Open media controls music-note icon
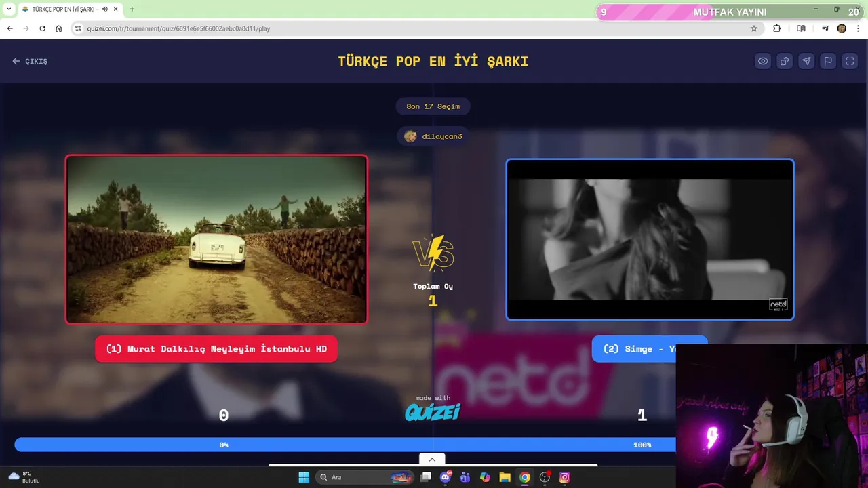Viewport: 868px width, 488px height. click(x=825, y=28)
